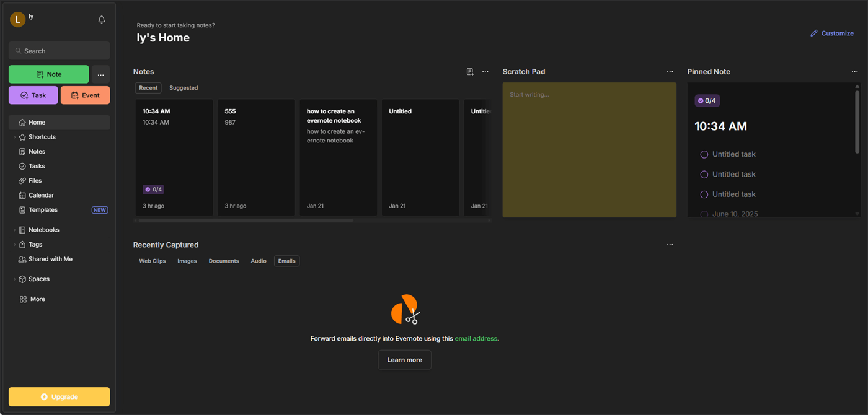Viewport: 868px width, 415px height.
Task: Select the Images tab
Action: point(187,261)
